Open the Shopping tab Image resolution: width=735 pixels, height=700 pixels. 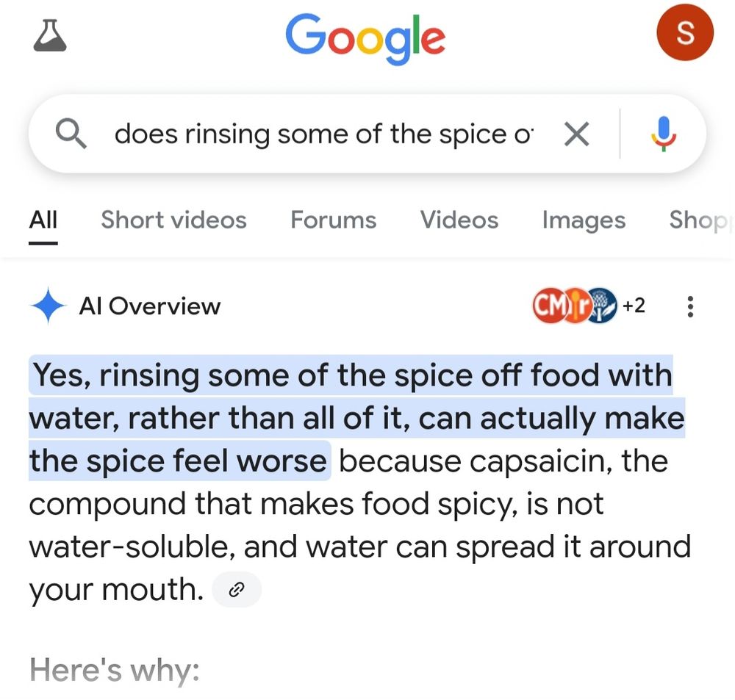coord(700,220)
